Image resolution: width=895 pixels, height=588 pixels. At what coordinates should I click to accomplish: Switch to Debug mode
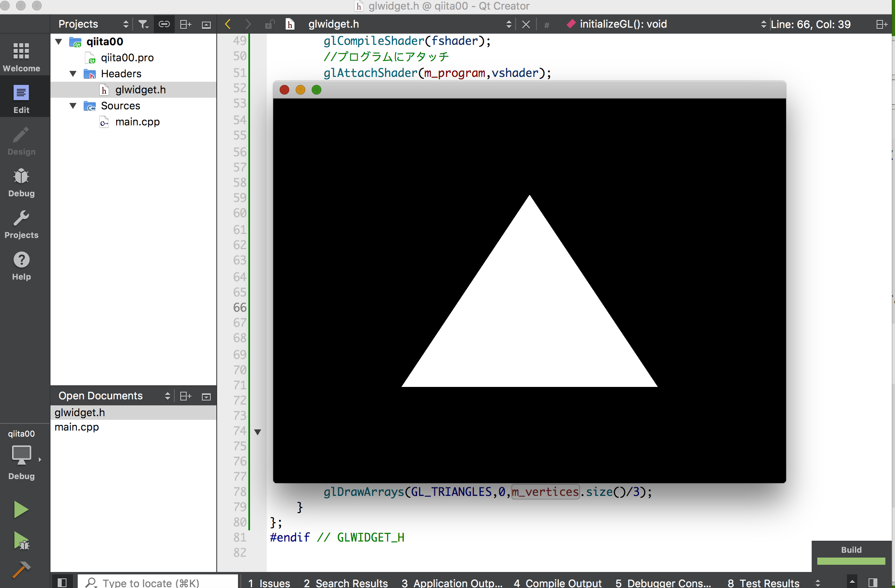coord(21,183)
